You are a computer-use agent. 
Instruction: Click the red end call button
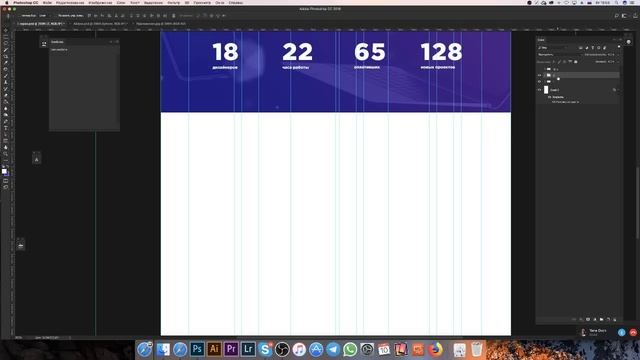click(633, 333)
